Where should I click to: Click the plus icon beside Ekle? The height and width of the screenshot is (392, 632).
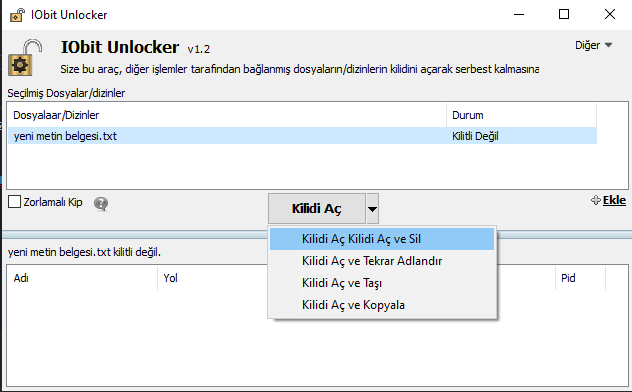click(595, 200)
